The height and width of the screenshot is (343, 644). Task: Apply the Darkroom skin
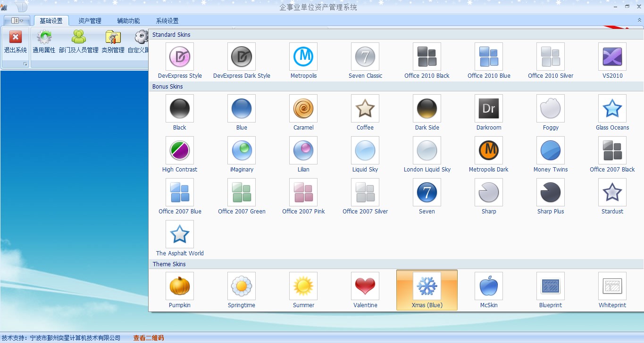pos(489,113)
